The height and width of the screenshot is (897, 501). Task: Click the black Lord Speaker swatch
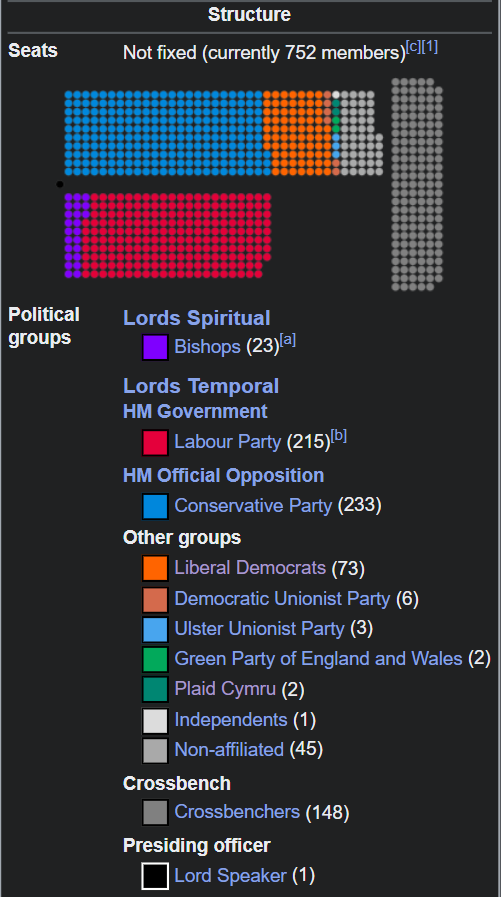pos(155,876)
